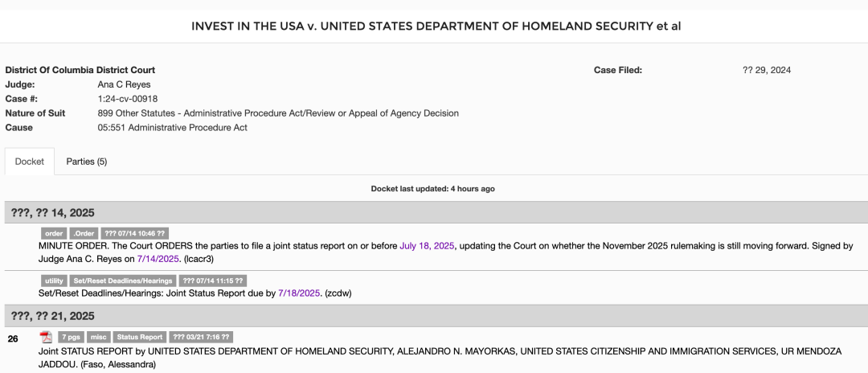Viewport: 868px width, 373px height.
Task: Click the '7 pgs' badge
Action: (71, 337)
